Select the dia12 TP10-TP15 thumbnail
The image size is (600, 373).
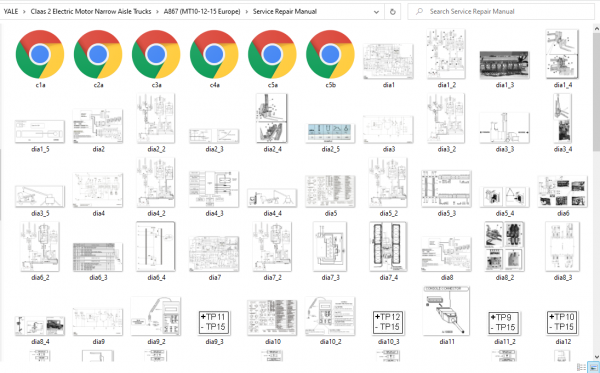point(562,323)
